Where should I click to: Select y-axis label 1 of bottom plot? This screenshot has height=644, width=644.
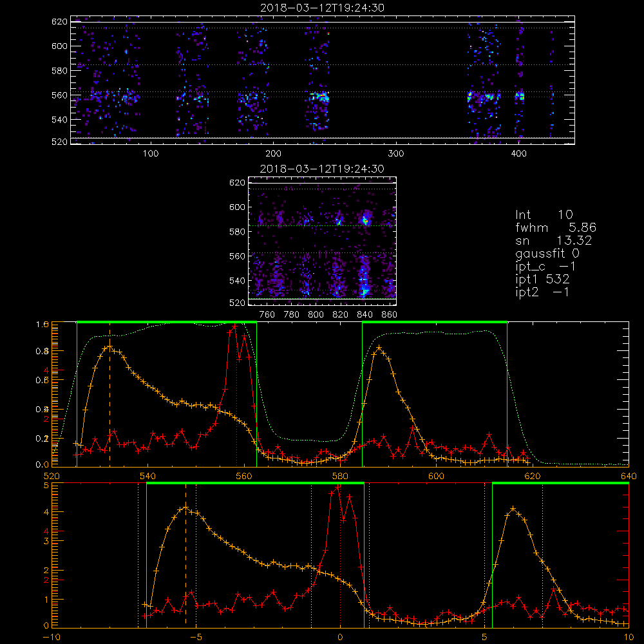point(46,600)
